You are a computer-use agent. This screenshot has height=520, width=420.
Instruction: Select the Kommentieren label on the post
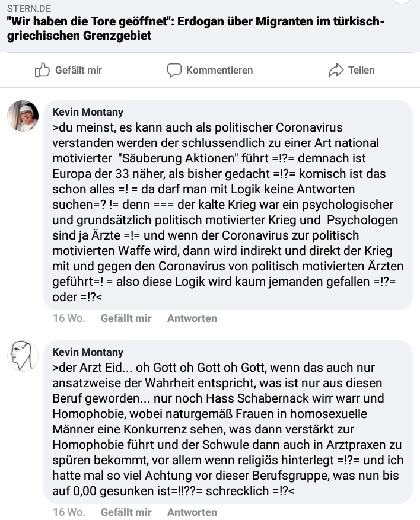219,70
